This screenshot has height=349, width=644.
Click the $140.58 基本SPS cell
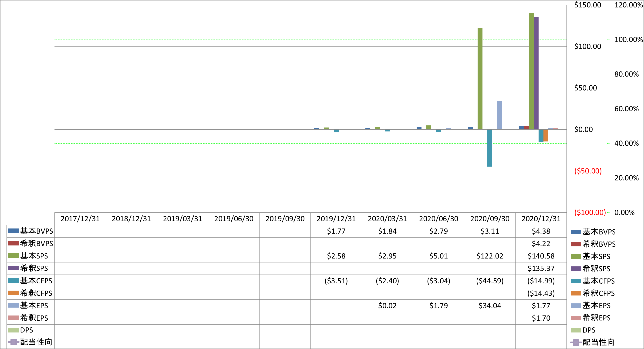[x=541, y=256]
